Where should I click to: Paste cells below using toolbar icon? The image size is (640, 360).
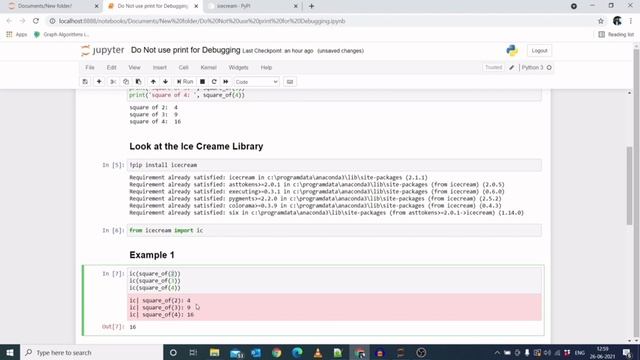click(x=138, y=82)
